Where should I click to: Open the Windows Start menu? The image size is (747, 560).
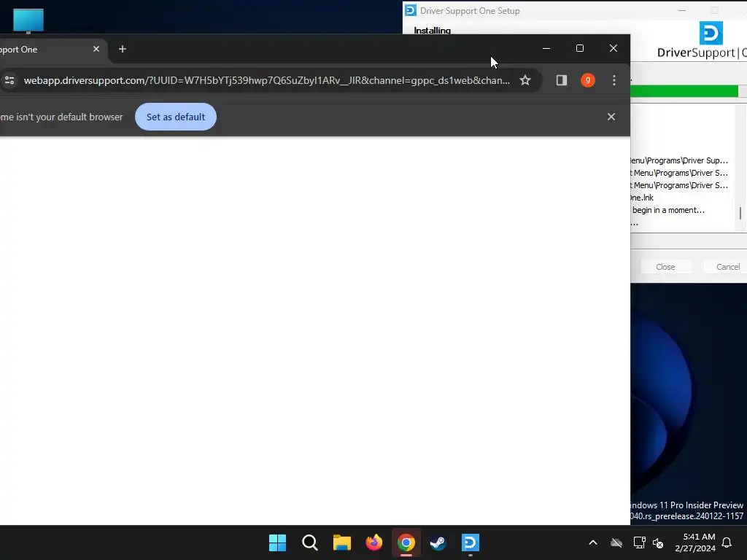277,542
